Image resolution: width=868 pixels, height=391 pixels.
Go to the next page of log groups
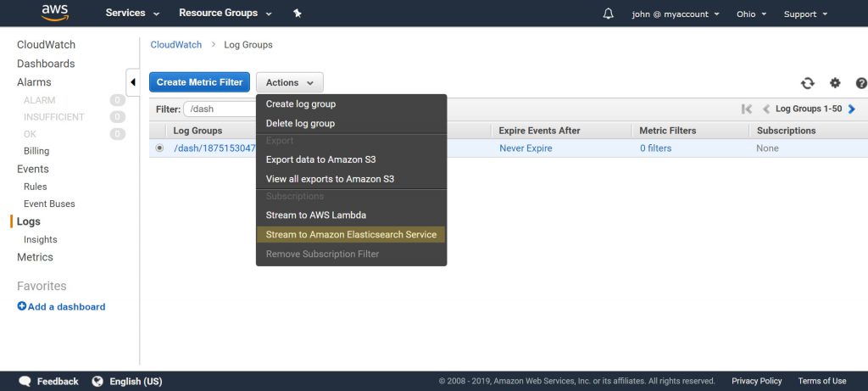click(851, 109)
